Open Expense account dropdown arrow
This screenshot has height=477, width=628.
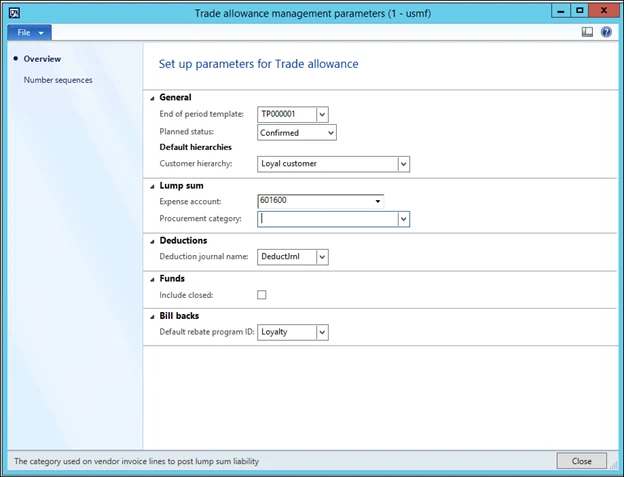(x=377, y=201)
